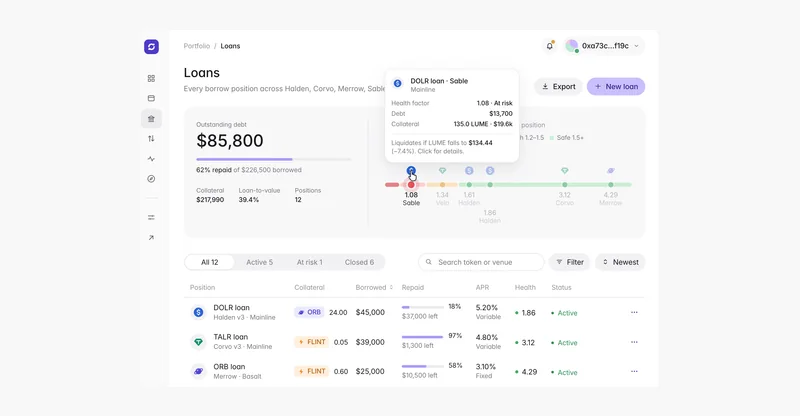Select the All 12 tab

(210, 262)
